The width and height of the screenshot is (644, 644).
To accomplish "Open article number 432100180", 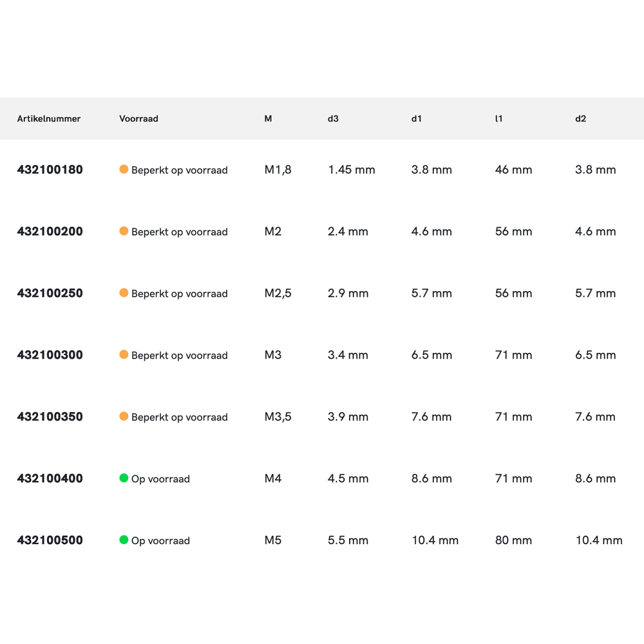I will [x=50, y=170].
